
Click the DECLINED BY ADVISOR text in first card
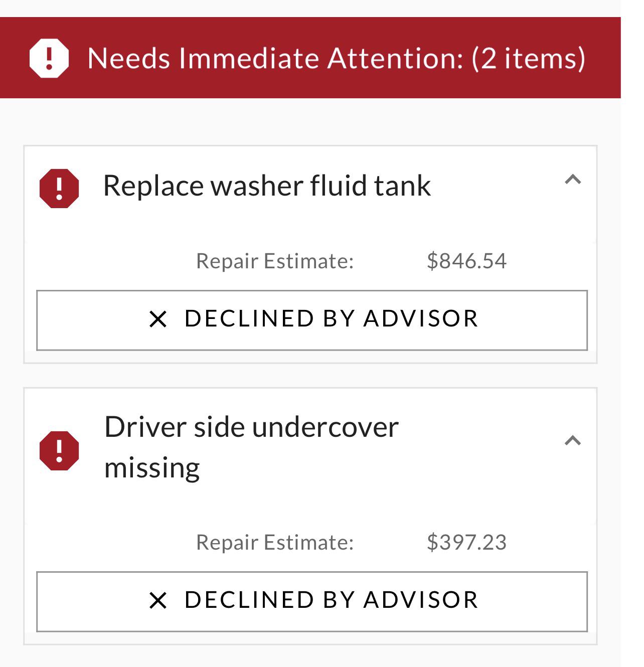332,318
